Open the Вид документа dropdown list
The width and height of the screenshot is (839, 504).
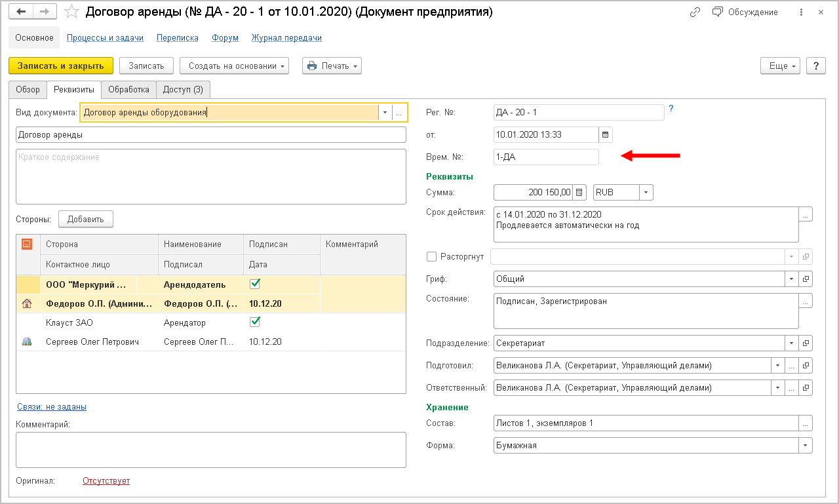click(x=385, y=113)
